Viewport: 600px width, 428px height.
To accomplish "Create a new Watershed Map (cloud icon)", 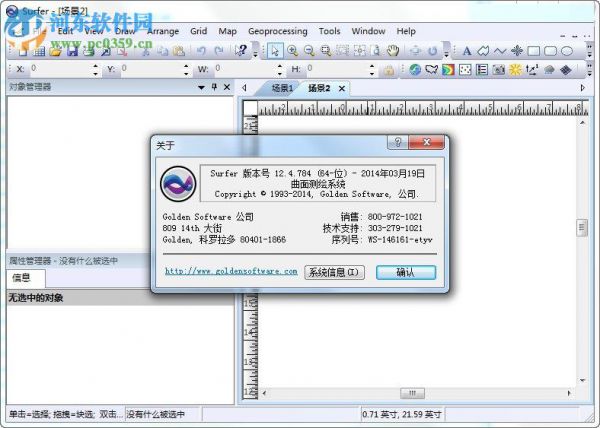I will [x=549, y=70].
